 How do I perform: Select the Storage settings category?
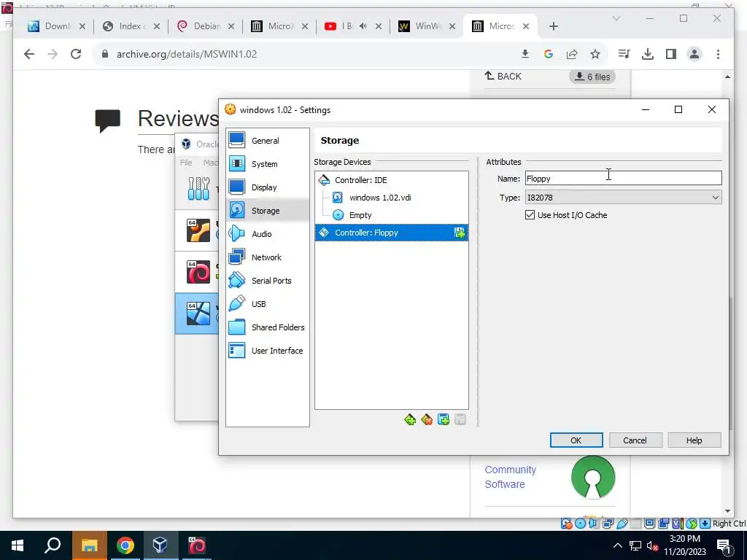267,211
